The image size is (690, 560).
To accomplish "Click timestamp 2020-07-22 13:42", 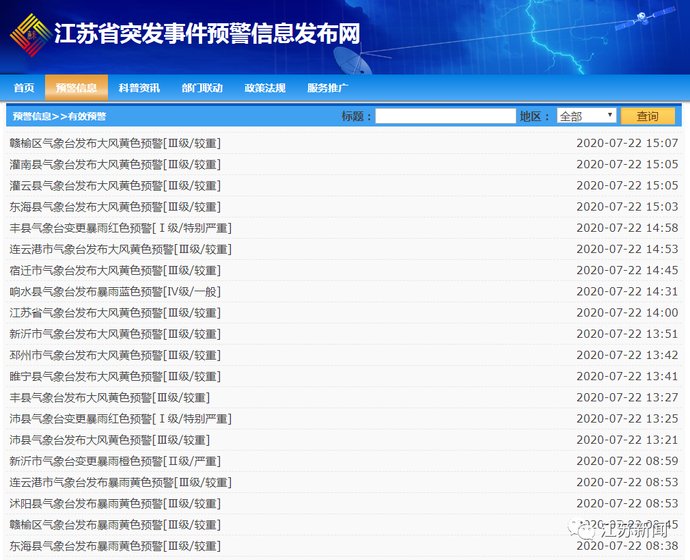I will point(627,355).
